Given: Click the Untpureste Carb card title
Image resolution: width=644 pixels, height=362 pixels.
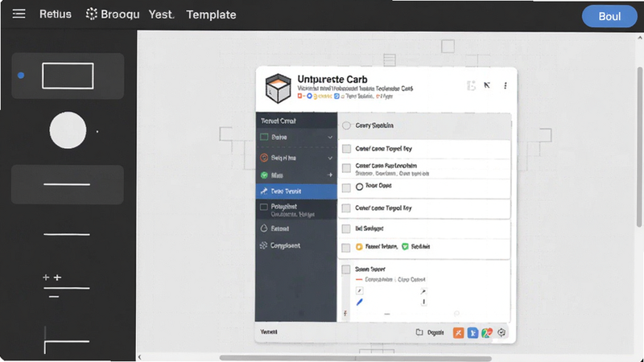Looking at the screenshot, I should (x=332, y=79).
